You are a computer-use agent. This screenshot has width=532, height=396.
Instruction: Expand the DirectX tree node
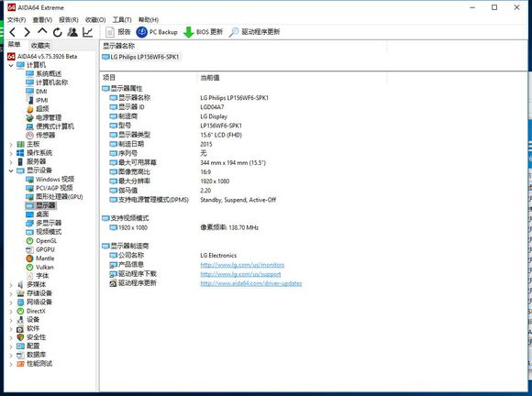click(11, 312)
